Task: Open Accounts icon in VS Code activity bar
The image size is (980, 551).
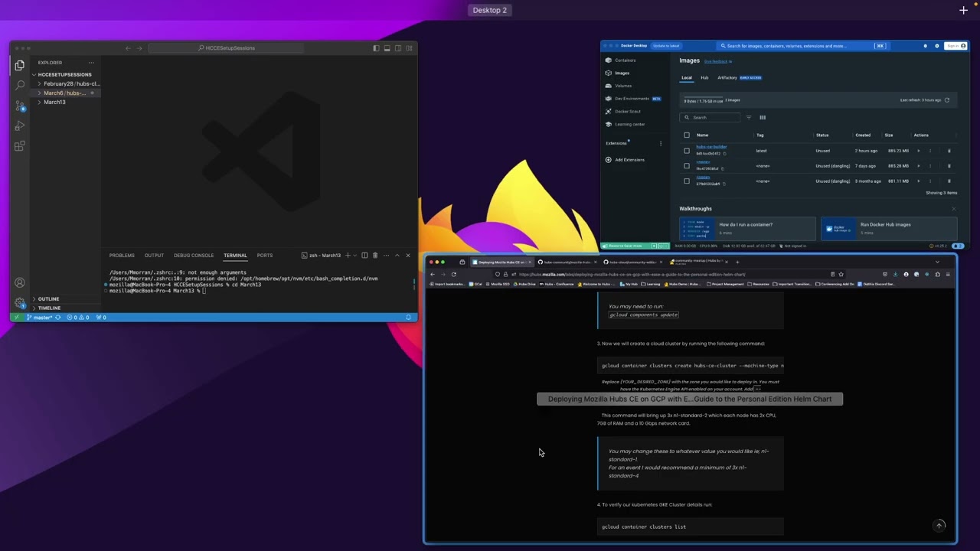Action: pos(20,283)
